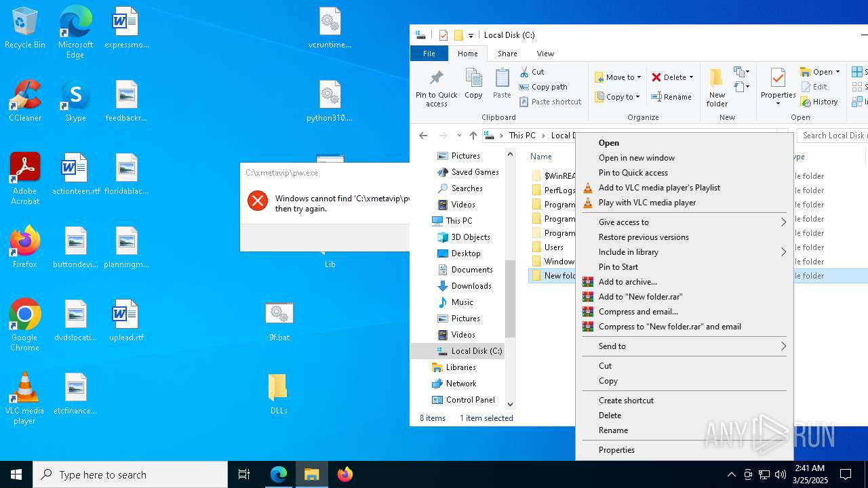Choose Pin to Start in context menu
The height and width of the screenshot is (488, 868).
(684, 267)
